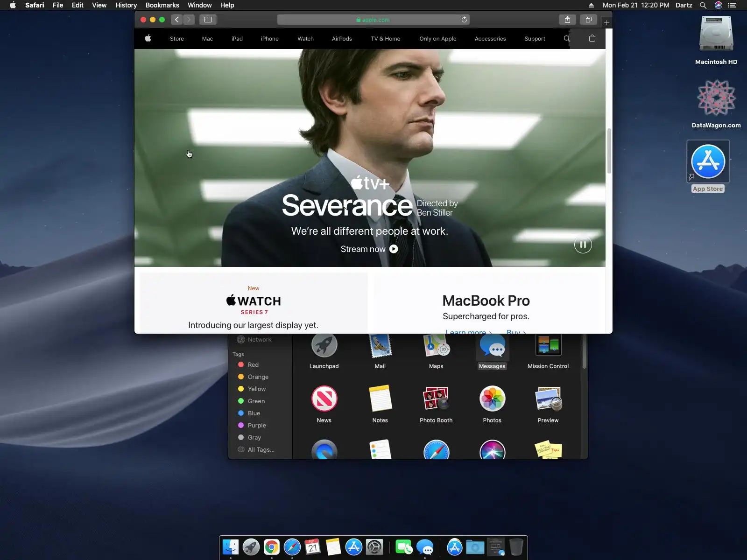Open the Mac page link

(207, 39)
